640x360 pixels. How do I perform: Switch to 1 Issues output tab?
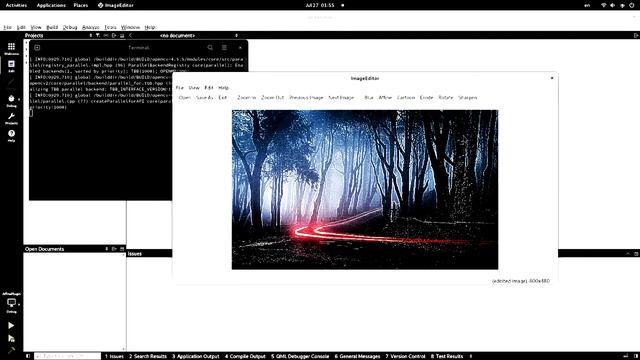(x=114, y=356)
